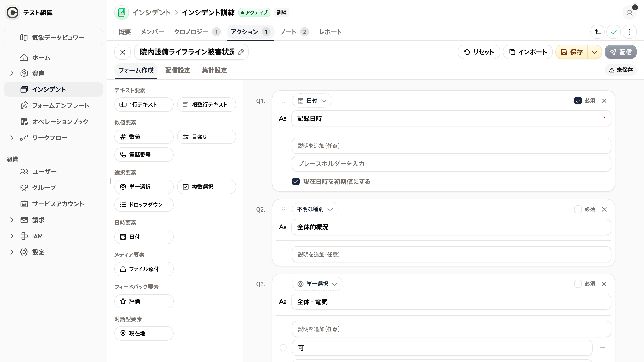
Task: Open the クロノロジー tab
Action: (197, 32)
